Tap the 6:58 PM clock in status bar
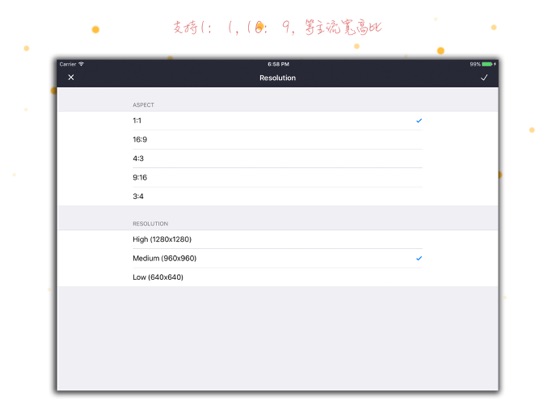 pyautogui.click(x=278, y=64)
